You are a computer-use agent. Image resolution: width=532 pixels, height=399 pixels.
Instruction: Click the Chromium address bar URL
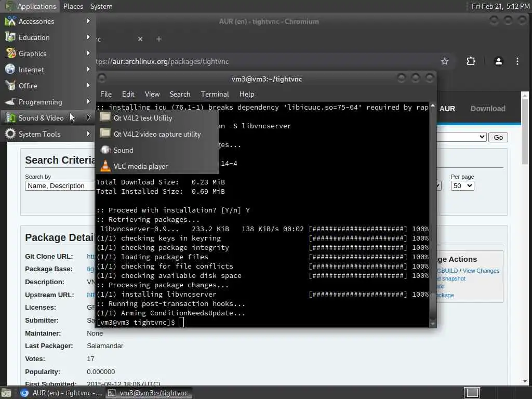click(162, 61)
